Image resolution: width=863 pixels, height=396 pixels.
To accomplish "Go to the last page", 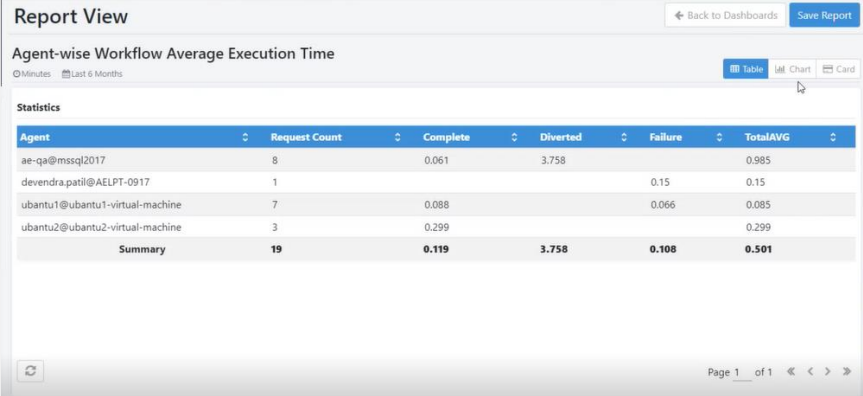I will (x=846, y=372).
